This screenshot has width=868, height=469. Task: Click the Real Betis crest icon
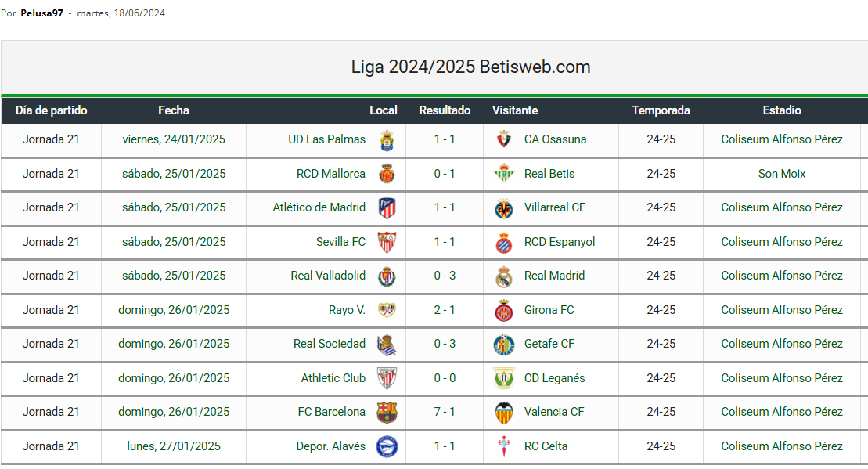(x=504, y=174)
